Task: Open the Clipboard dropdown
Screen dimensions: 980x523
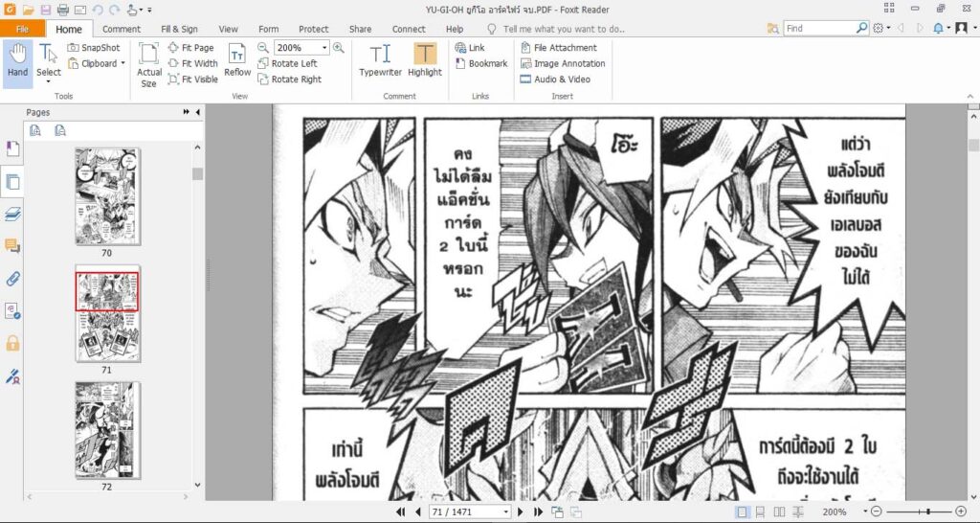Action: click(x=97, y=63)
